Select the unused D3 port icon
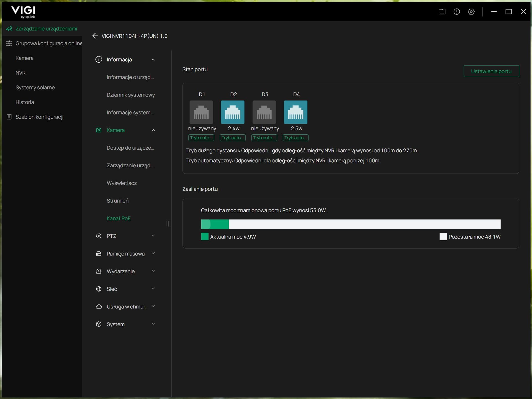 point(264,112)
